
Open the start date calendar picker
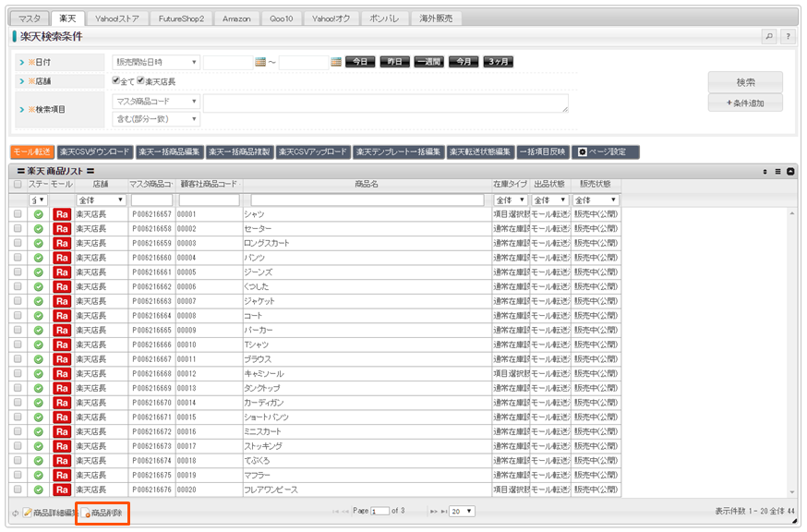[x=260, y=62]
